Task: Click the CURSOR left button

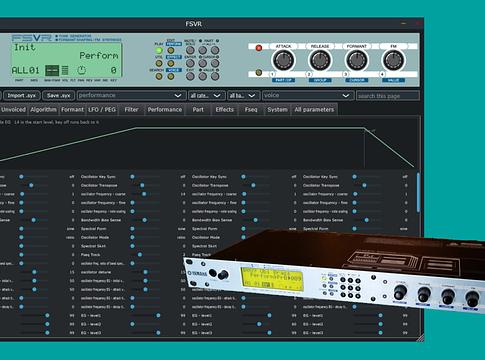Action: [203, 63]
